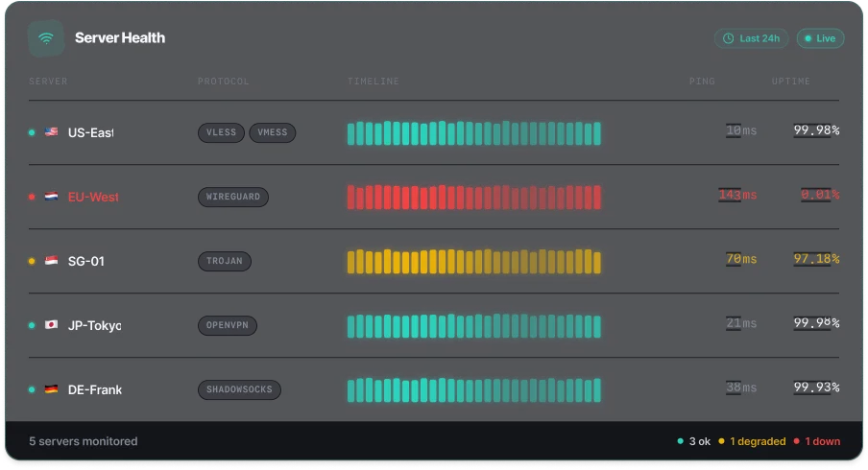Click the 143ms ping value
Viewport: 868px width, 470px height.
coord(737,195)
